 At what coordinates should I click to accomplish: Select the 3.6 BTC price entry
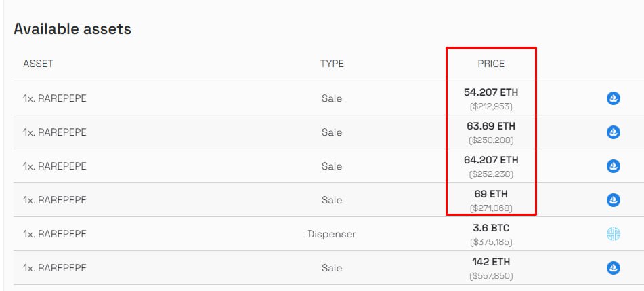(x=491, y=228)
